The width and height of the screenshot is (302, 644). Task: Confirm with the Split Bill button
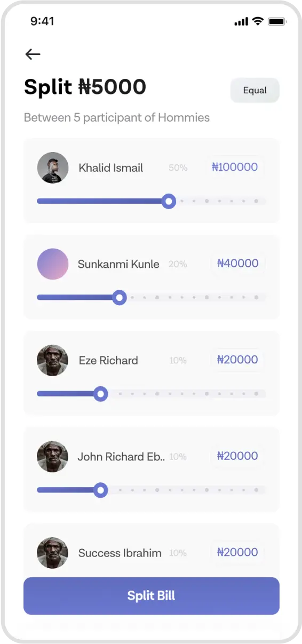[152, 596]
